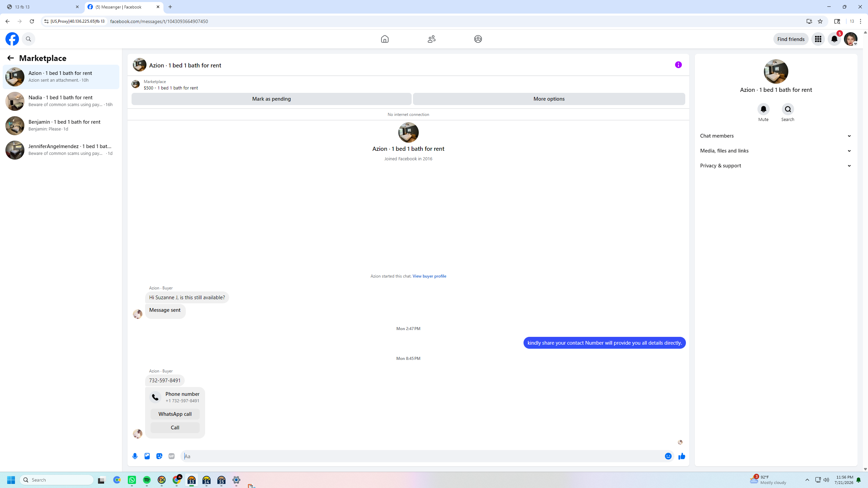Viewport: 868px width, 488px height.
Task: Open Chrome three-dot menu
Action: pyautogui.click(x=861, y=21)
